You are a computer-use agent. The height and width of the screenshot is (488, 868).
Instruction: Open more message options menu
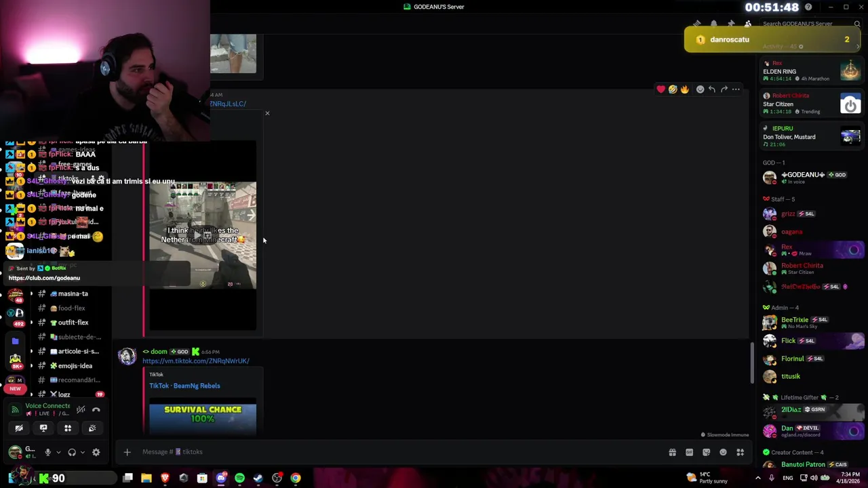(x=736, y=89)
